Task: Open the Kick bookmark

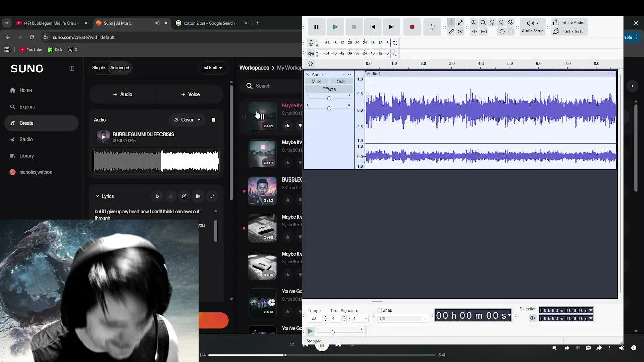Action: click(x=55, y=50)
